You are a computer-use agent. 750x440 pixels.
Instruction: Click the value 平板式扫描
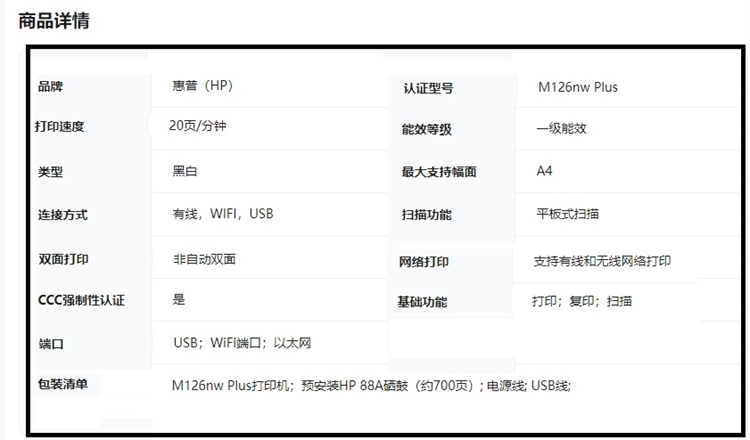568,214
